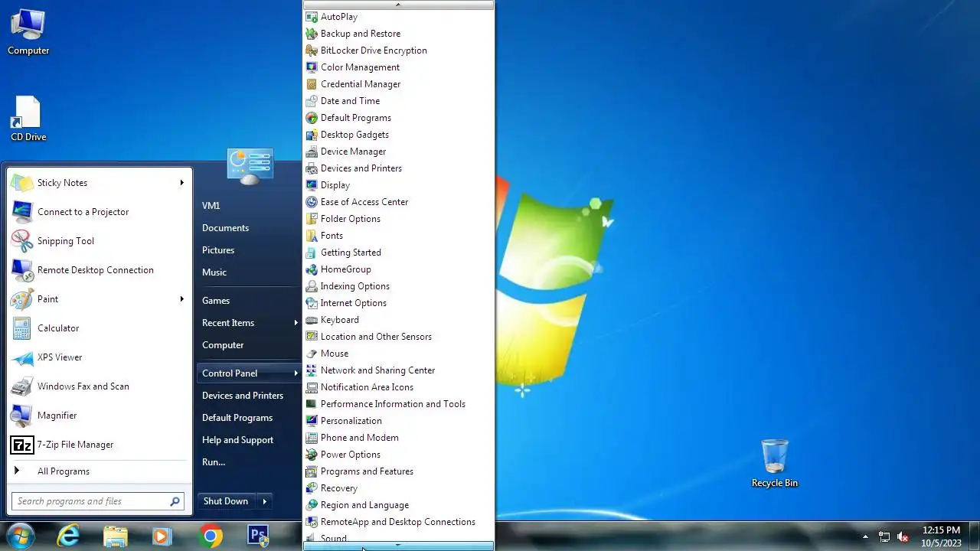Click the user account picture
Viewport: 980px width, 551px height.
[250, 165]
